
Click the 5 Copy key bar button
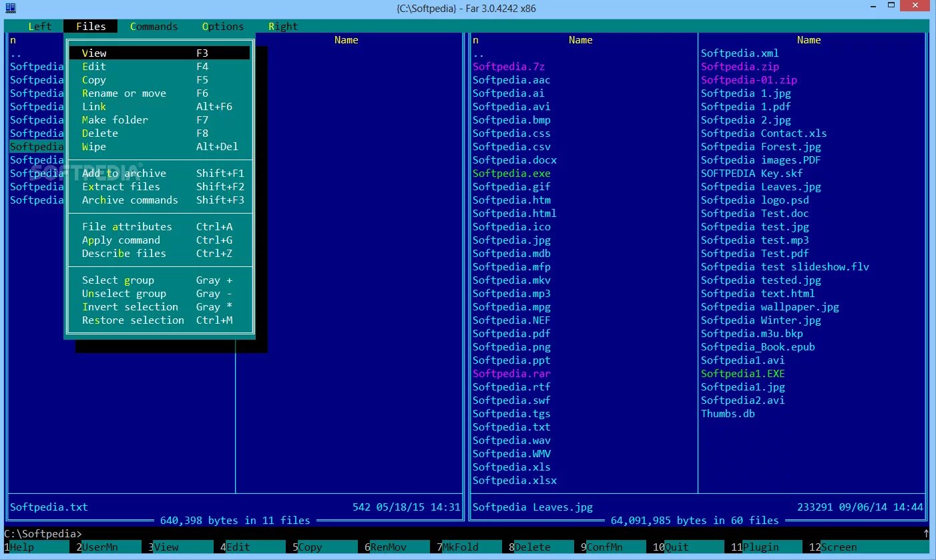(x=324, y=547)
